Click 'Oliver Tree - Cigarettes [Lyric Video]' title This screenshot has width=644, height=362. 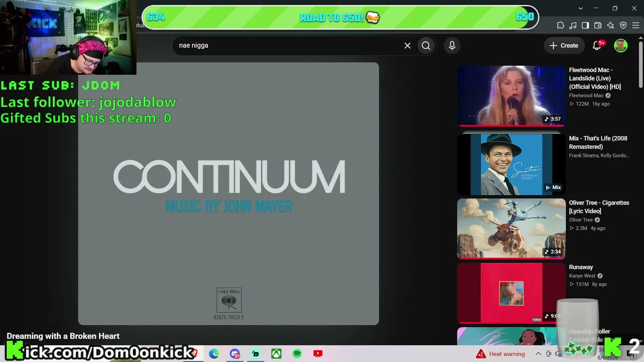coord(599,207)
